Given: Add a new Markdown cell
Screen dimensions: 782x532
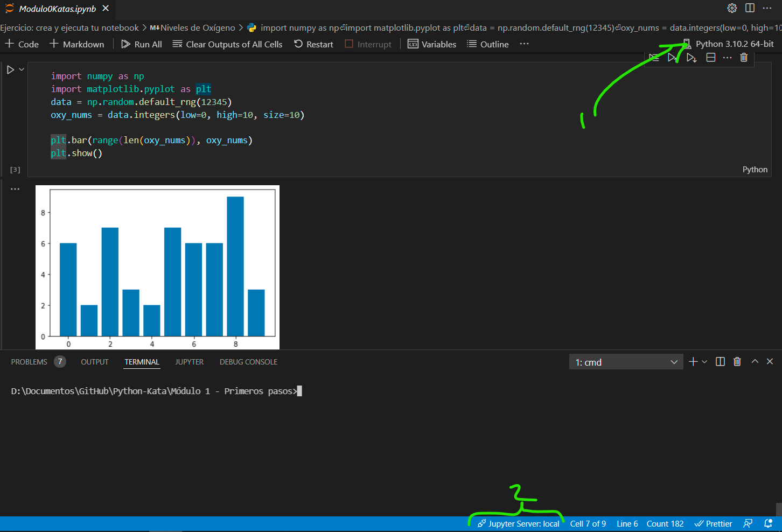Looking at the screenshot, I should [x=77, y=44].
